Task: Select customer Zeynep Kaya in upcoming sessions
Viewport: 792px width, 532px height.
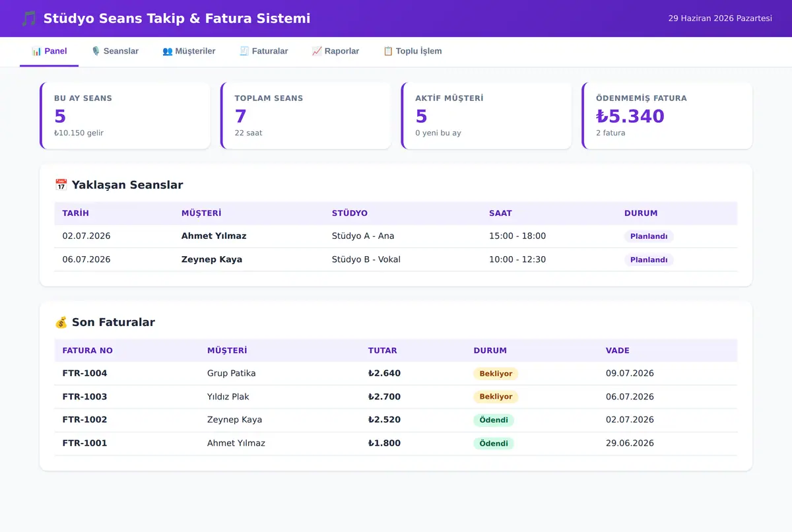Action: pos(212,259)
